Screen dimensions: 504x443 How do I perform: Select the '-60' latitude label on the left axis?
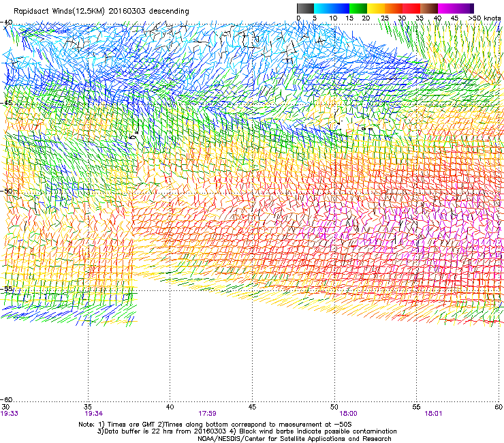[6, 399]
